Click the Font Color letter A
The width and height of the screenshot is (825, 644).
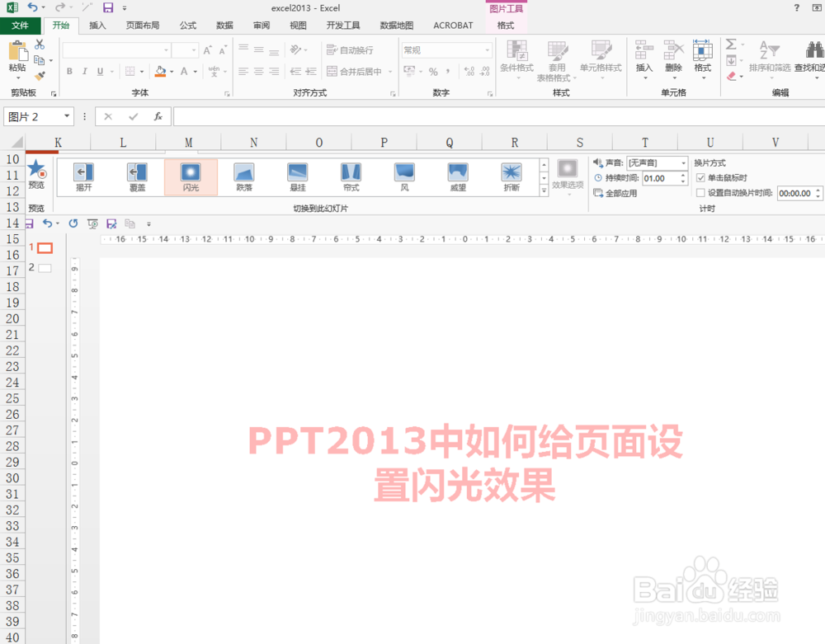coord(184,71)
